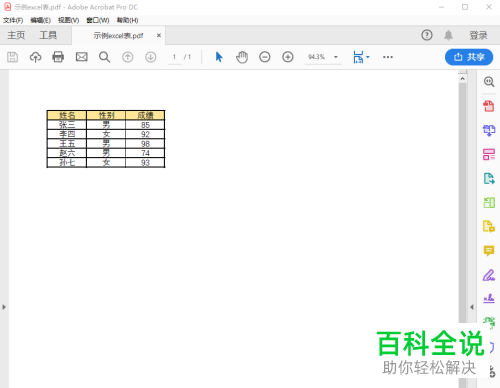Click the 94.3% zoom value field
500x388 pixels.
[x=316, y=57]
